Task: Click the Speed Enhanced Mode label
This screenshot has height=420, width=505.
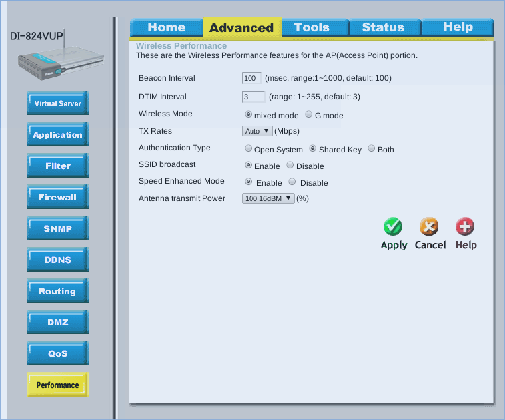Action: point(181,181)
